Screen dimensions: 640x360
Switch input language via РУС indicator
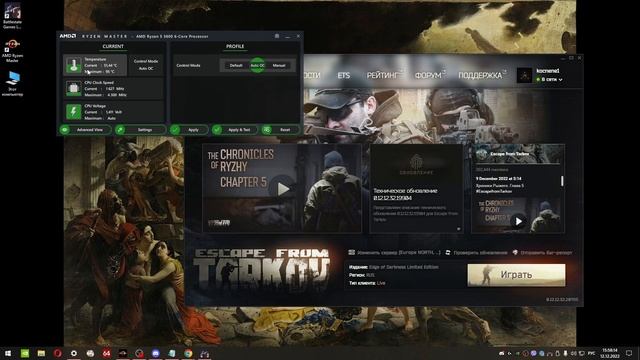coord(591,353)
